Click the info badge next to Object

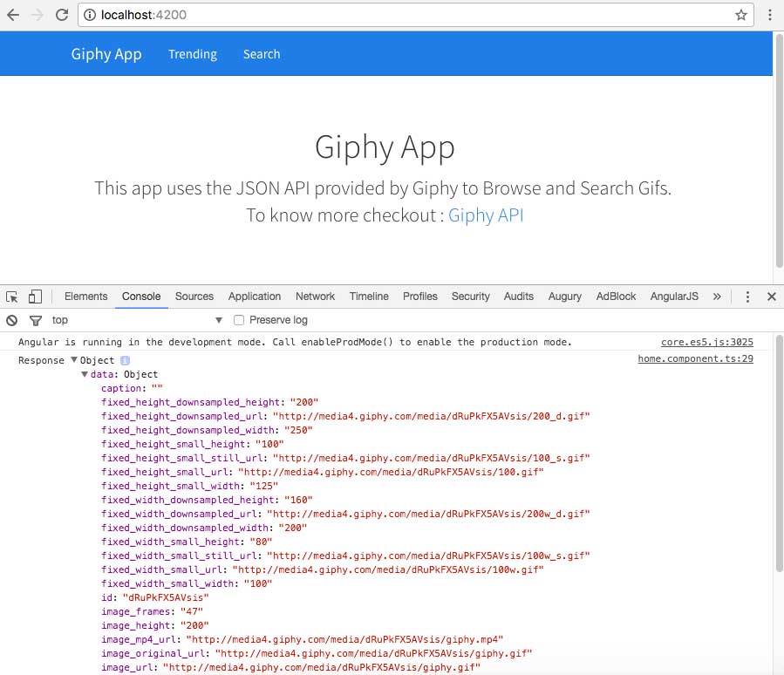pyautogui.click(x=125, y=360)
